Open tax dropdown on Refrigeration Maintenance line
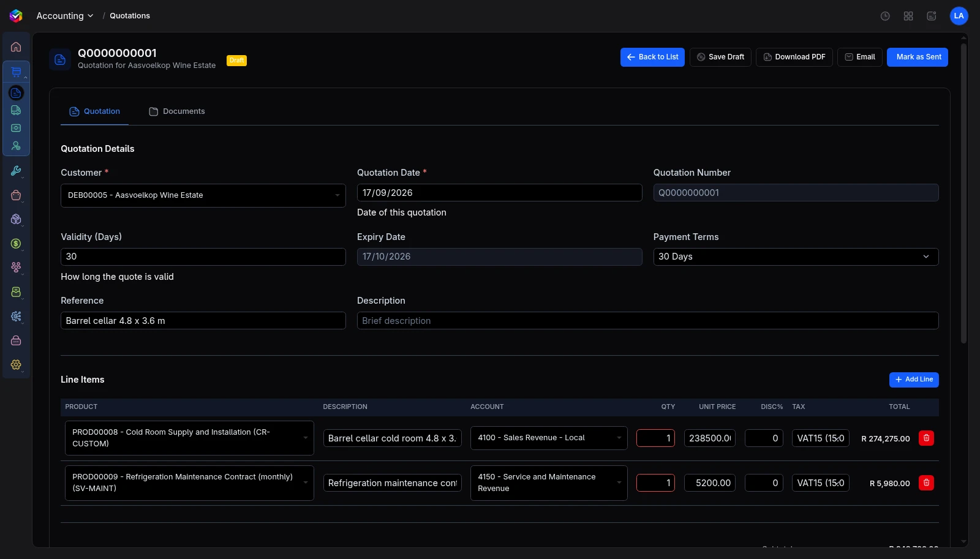 point(821,483)
